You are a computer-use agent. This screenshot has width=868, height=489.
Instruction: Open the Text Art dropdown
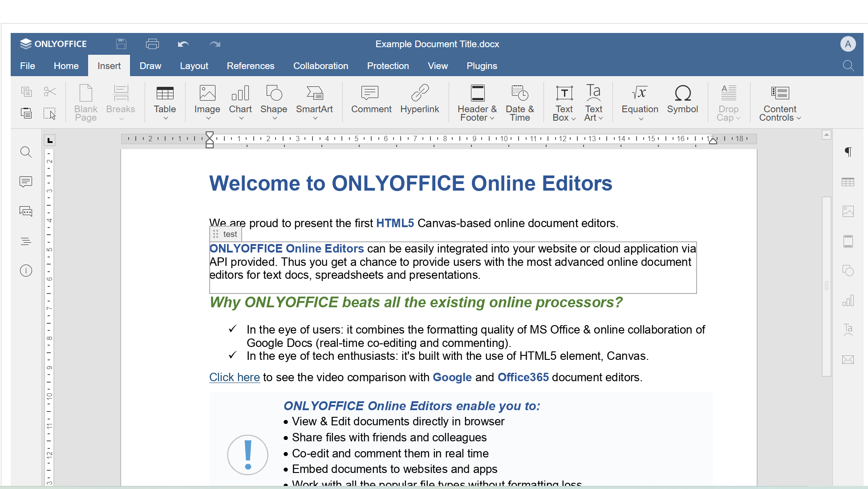(x=593, y=103)
